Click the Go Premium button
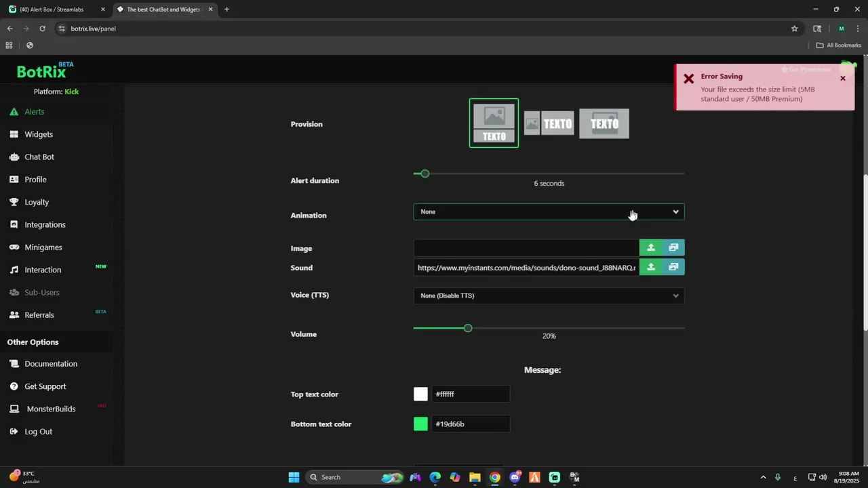868x488 pixels. (x=806, y=69)
